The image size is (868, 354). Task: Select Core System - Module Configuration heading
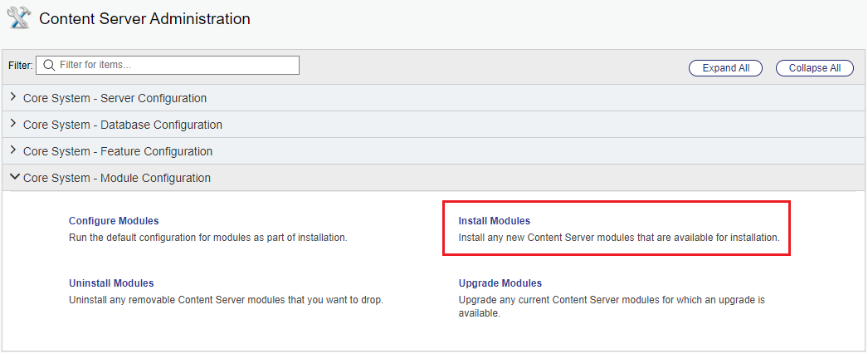117,179
